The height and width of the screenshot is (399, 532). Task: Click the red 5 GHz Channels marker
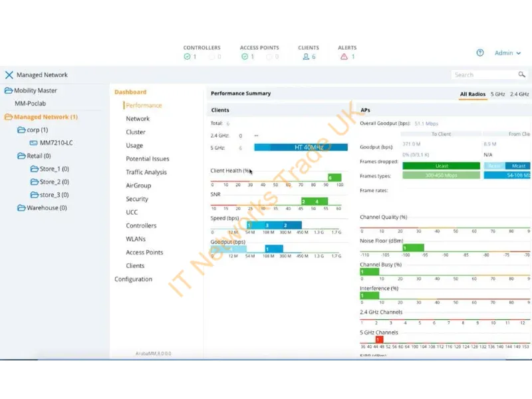[x=379, y=339]
